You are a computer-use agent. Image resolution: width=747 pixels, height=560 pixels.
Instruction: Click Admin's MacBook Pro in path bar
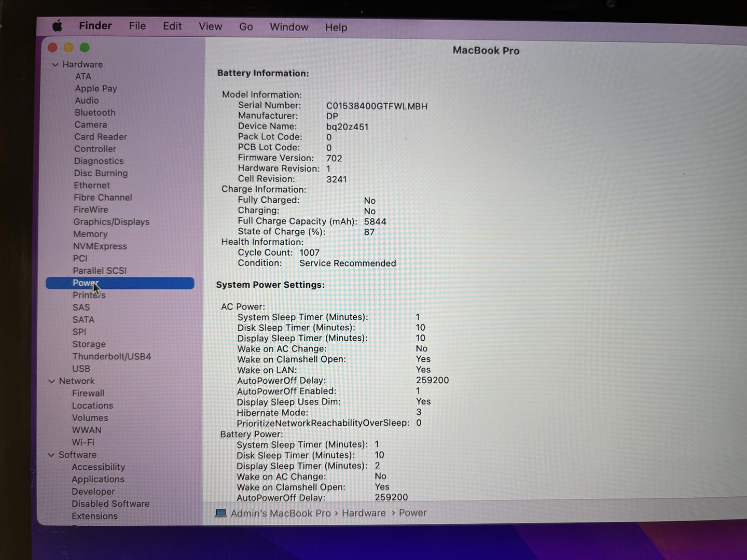coord(280,513)
